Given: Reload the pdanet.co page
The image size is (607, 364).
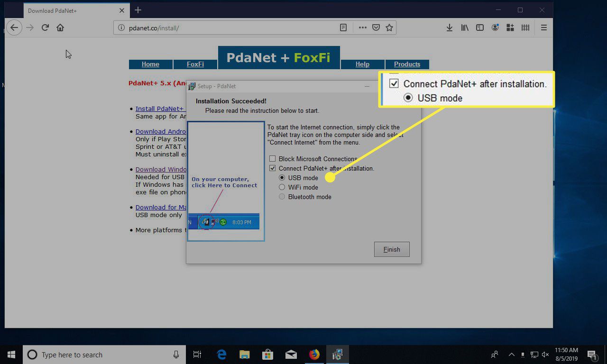Looking at the screenshot, I should click(45, 27).
